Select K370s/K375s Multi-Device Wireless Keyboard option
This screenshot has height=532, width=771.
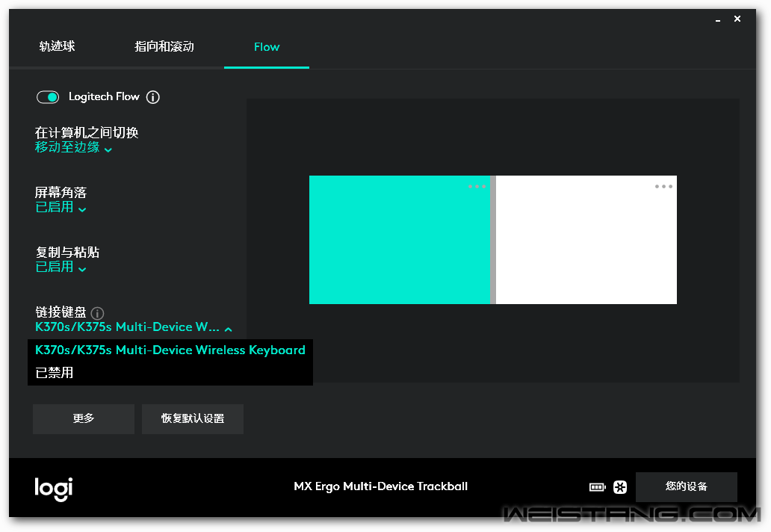coord(170,350)
